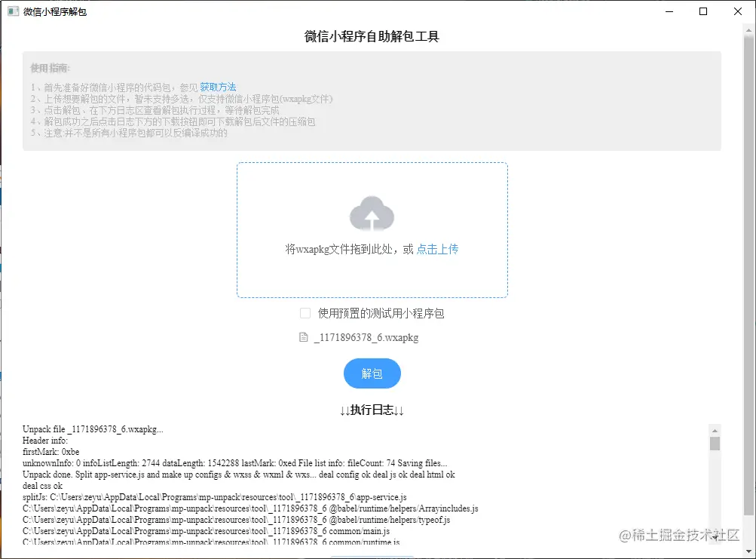Viewport: 756px width, 559px height.
Task: Enable the preset test mini-program package checkbox
Action: tap(305, 313)
